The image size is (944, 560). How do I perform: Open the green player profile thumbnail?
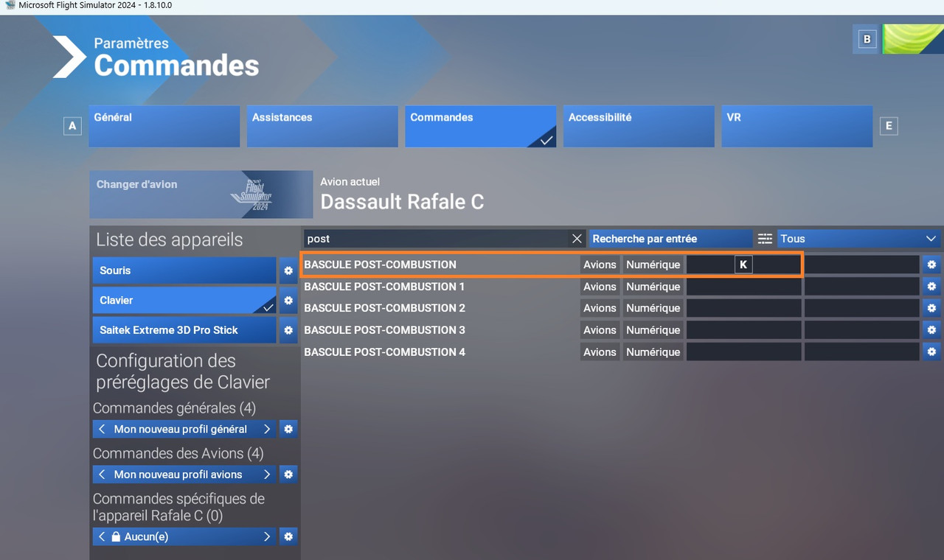point(913,40)
